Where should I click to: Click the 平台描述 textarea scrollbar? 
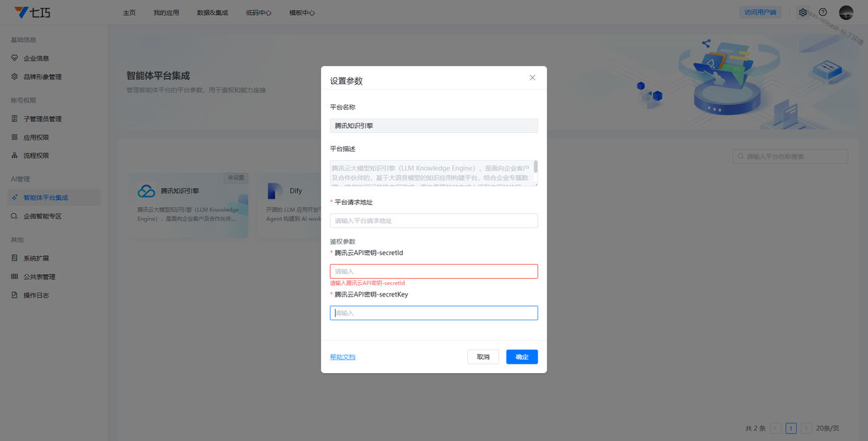tap(536, 167)
